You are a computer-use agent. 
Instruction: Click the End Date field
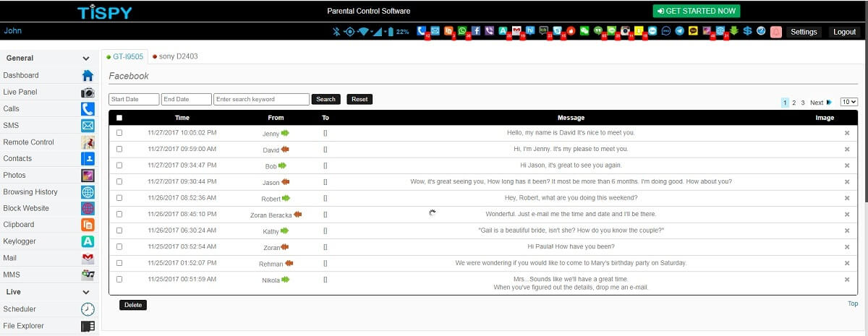coord(187,99)
